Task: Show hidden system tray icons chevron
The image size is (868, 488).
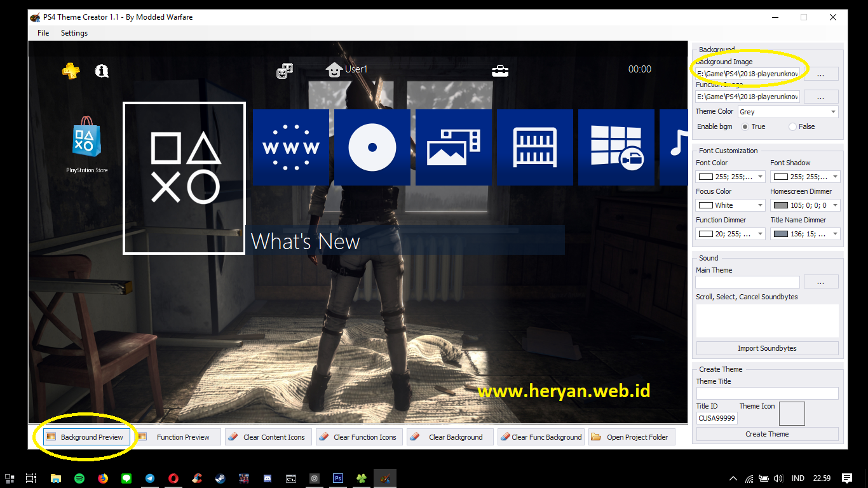Action: [x=733, y=478]
